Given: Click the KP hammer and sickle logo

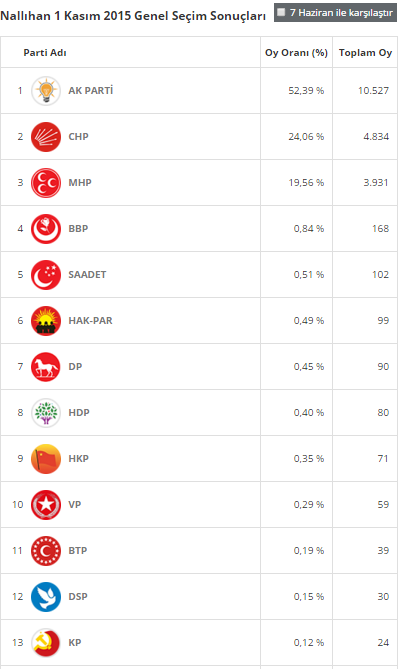Looking at the screenshot, I should (46, 643).
